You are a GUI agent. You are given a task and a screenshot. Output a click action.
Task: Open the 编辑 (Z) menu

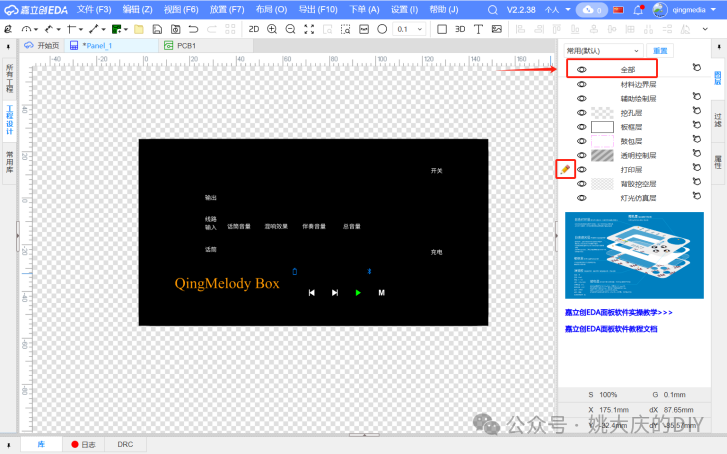(138, 10)
